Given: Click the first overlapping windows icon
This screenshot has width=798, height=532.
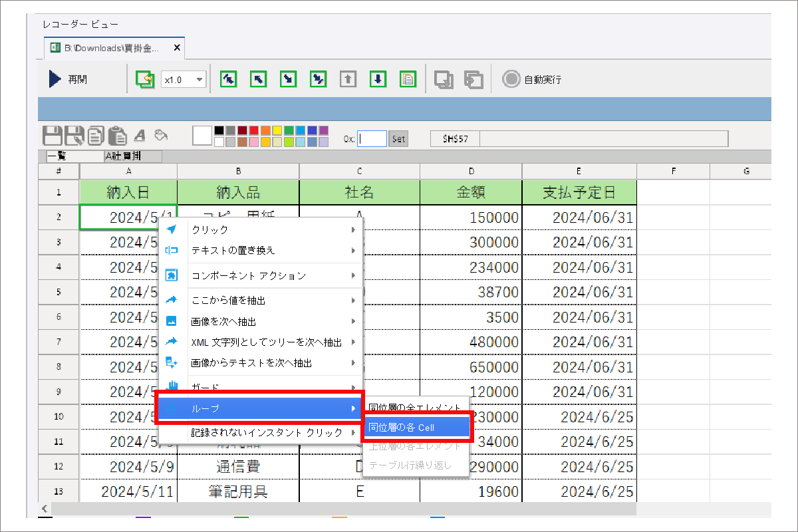Looking at the screenshot, I should click(444, 80).
